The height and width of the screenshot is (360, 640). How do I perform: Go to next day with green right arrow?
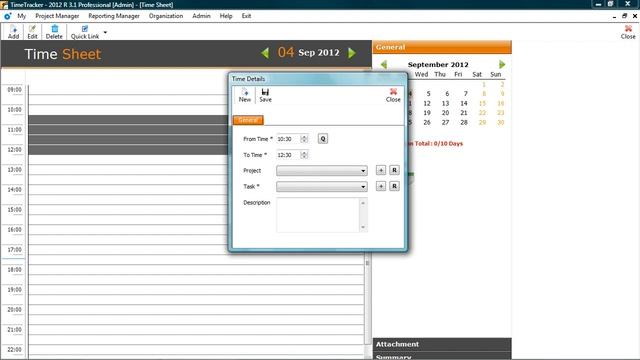pos(352,53)
